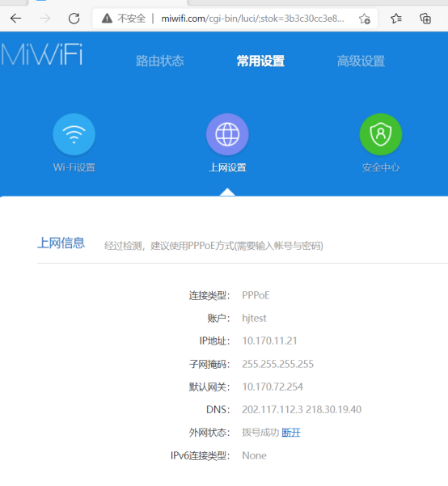Click the subnet mask 255.255.255.255
448x486 pixels.
coord(278,364)
